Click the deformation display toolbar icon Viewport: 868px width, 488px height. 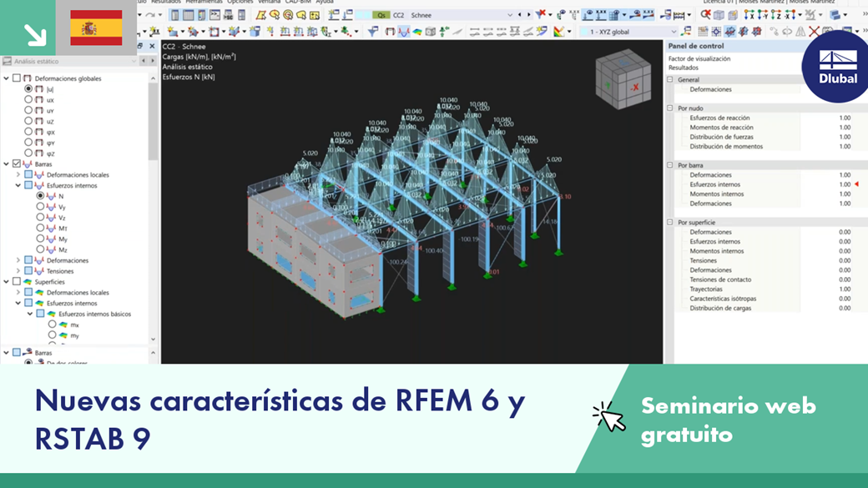[x=391, y=32]
